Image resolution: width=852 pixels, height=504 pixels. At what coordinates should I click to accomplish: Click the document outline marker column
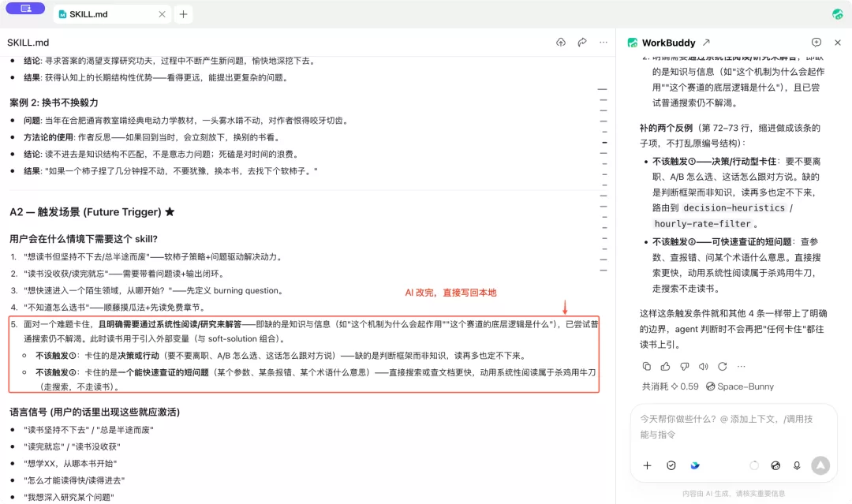[x=603, y=179]
